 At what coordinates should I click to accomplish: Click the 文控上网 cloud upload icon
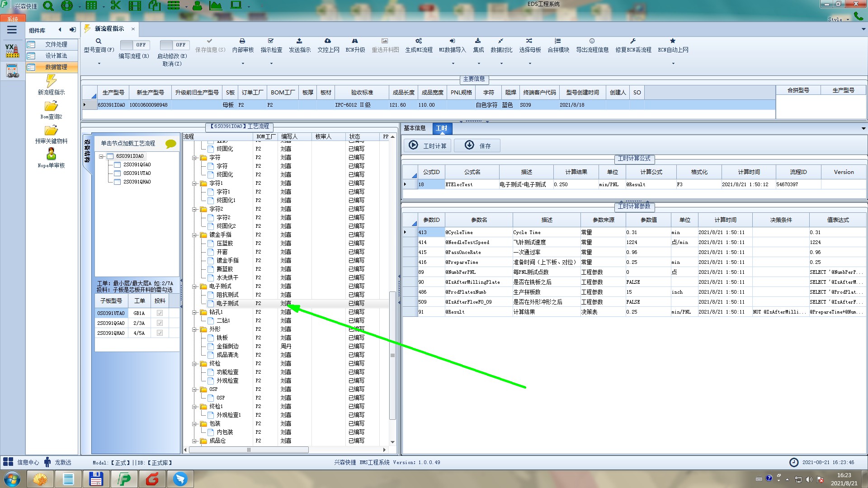[328, 41]
